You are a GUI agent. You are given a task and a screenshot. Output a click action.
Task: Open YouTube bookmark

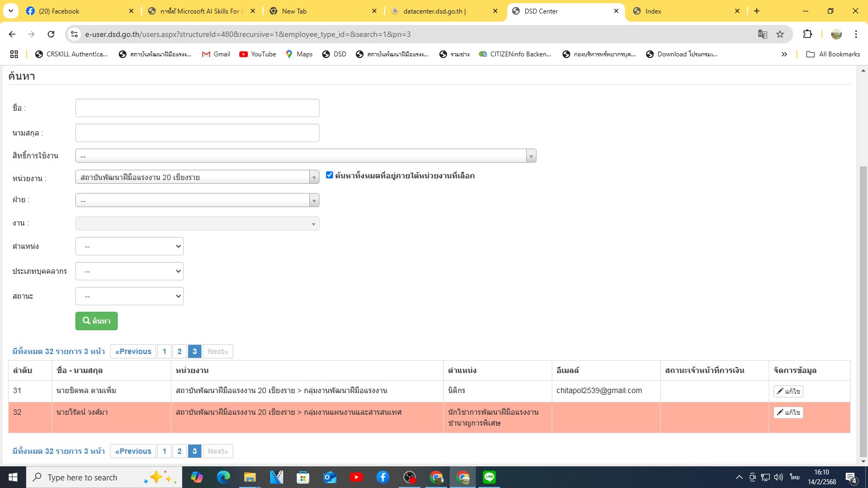click(258, 54)
